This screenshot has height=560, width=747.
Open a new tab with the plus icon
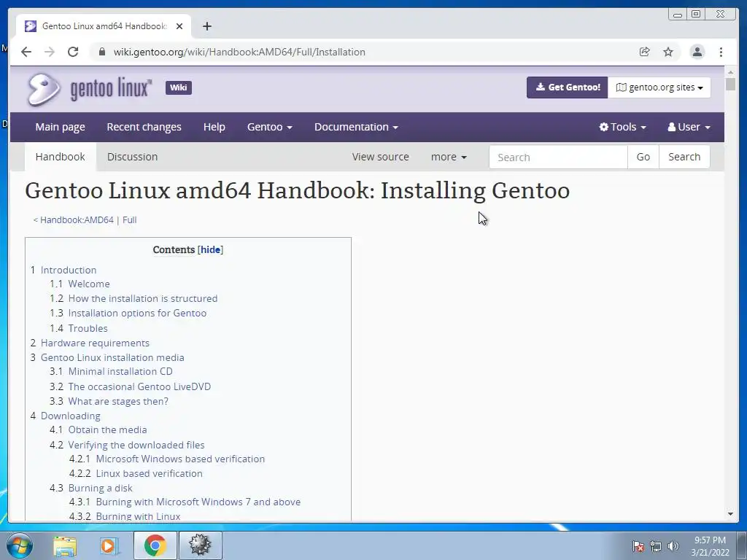(206, 26)
